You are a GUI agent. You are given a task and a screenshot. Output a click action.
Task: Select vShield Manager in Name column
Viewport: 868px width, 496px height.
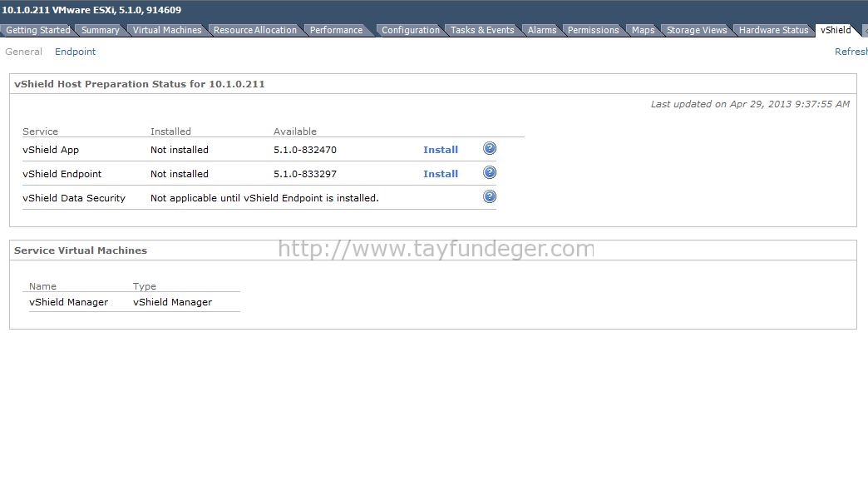[69, 302]
